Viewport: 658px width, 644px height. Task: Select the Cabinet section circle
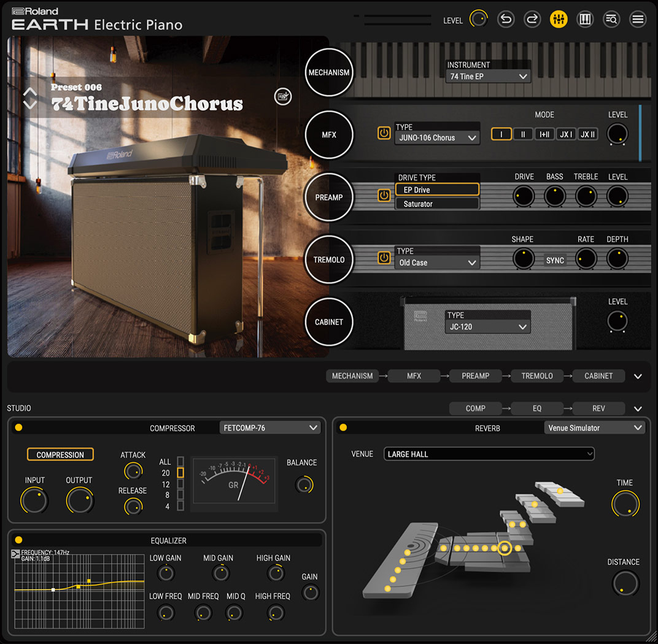[x=329, y=322]
